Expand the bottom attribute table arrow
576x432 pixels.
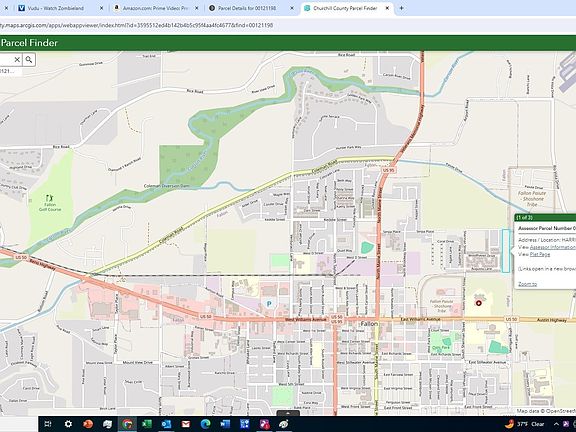coord(288,413)
